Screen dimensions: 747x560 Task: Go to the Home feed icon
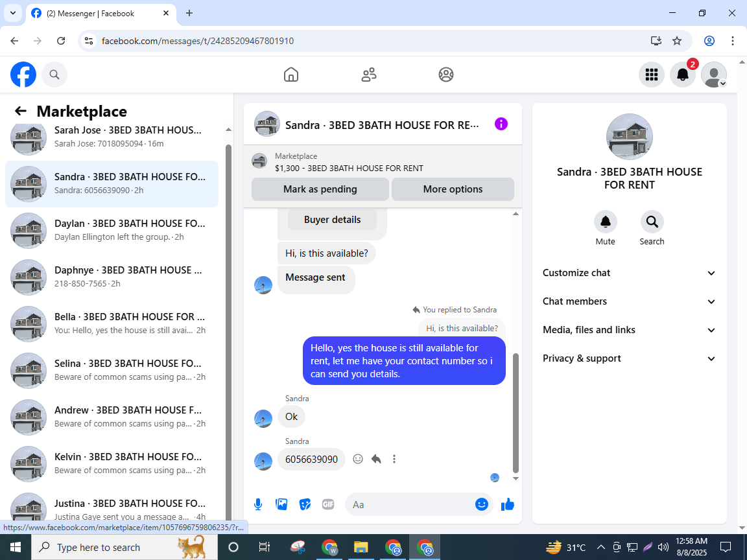(x=291, y=75)
